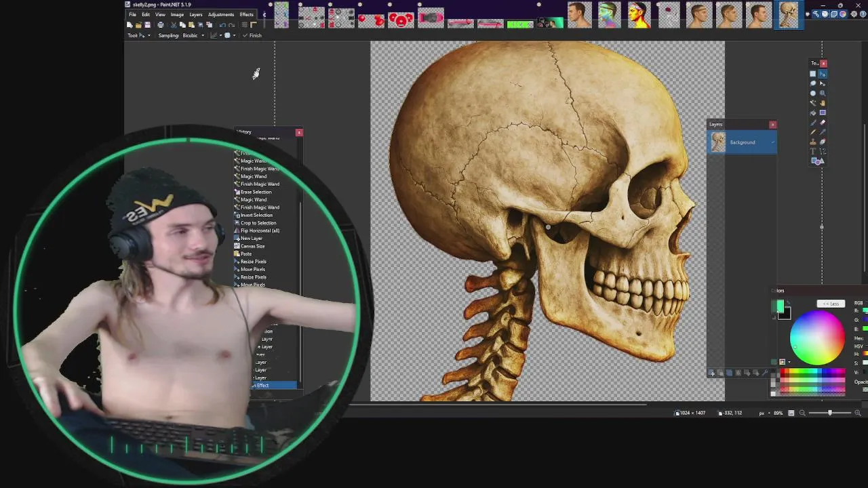Click the swap colors arrow icon
The height and width of the screenshot is (488, 868).
pyautogui.click(x=788, y=303)
